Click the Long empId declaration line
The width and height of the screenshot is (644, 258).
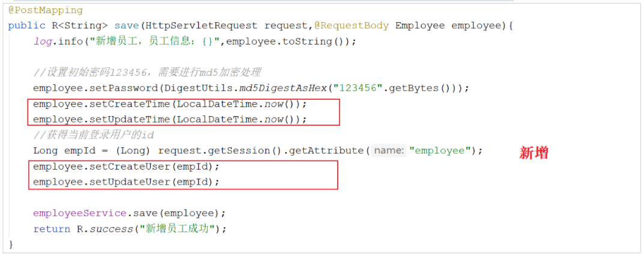tap(258, 151)
